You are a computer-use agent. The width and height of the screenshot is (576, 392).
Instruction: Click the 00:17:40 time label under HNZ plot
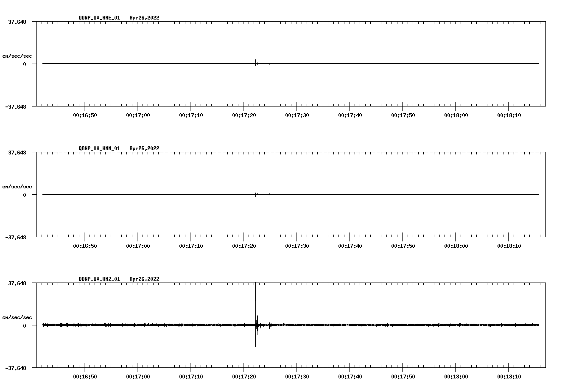[x=350, y=377]
